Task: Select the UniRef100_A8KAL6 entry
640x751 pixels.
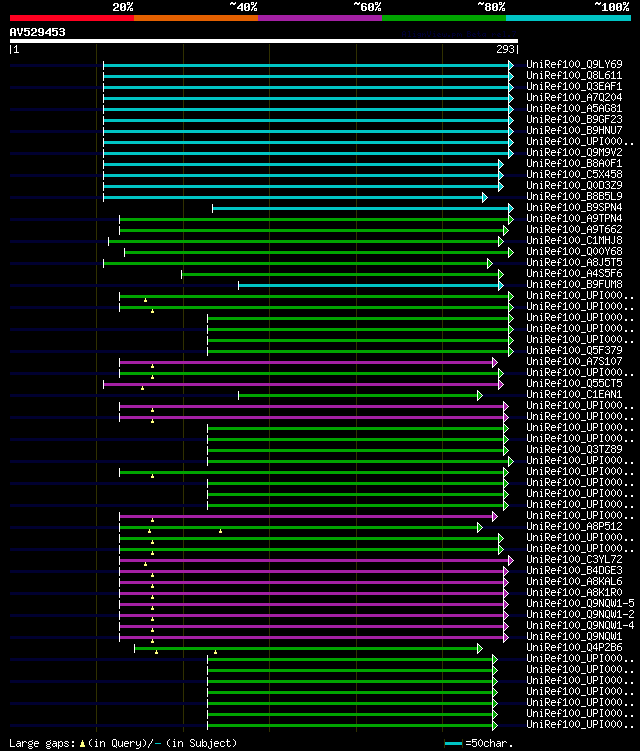Action: tap(574, 582)
